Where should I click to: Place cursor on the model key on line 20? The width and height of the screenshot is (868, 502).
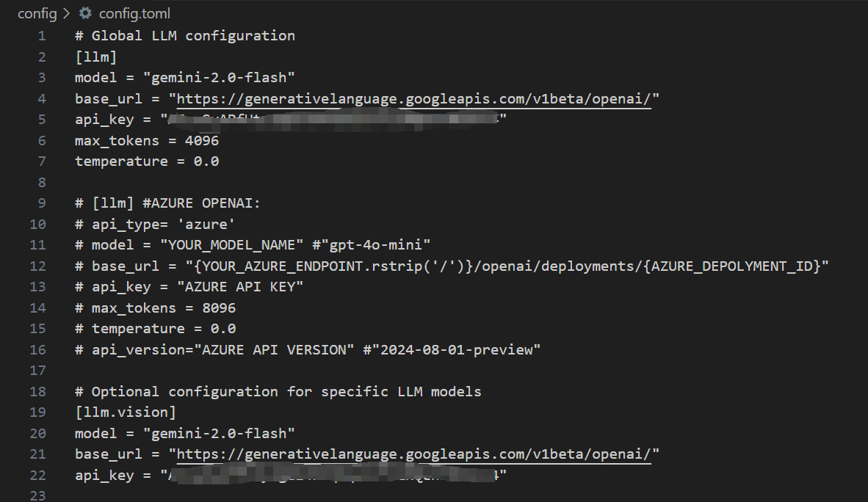click(x=95, y=433)
